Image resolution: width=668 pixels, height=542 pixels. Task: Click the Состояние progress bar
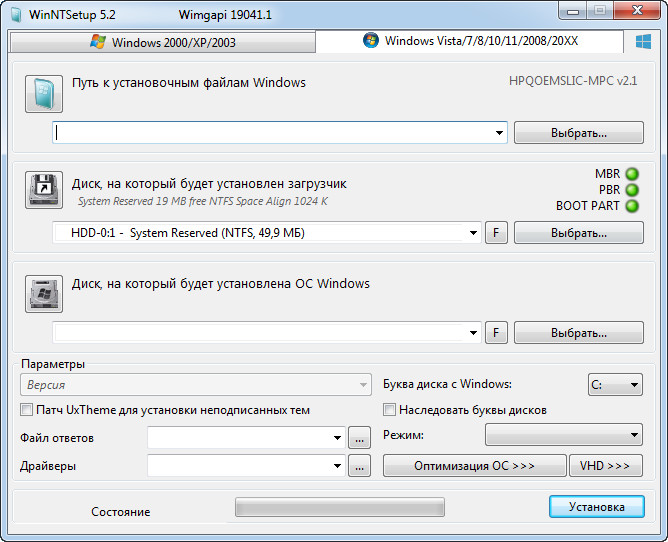tap(340, 507)
